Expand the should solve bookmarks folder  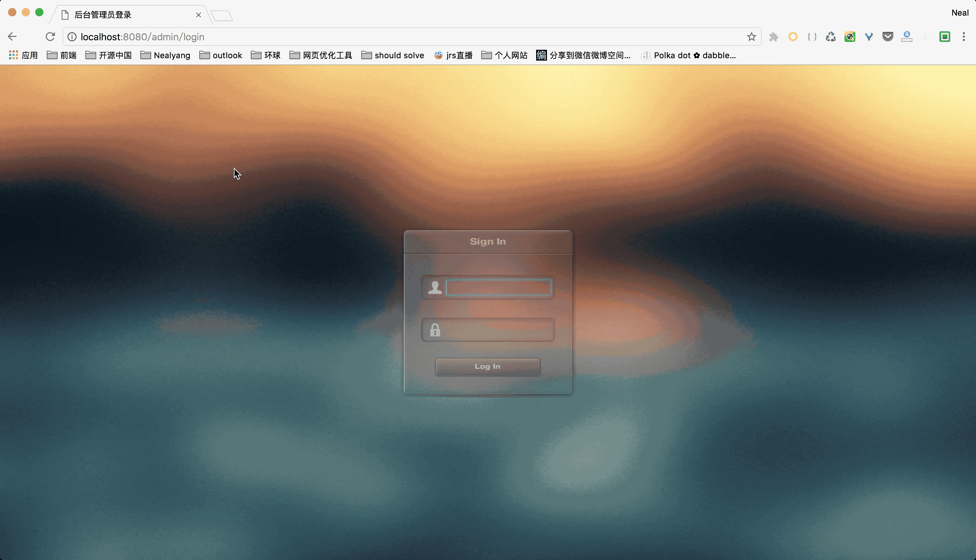coord(392,56)
